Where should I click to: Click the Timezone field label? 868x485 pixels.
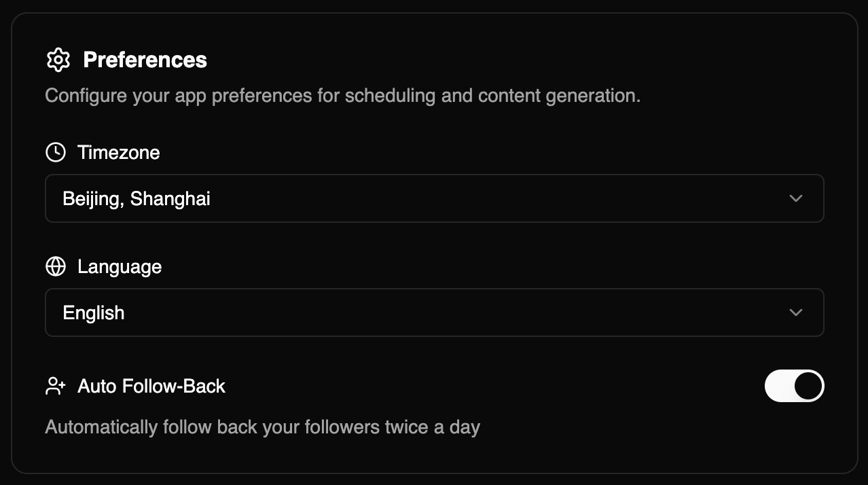119,152
